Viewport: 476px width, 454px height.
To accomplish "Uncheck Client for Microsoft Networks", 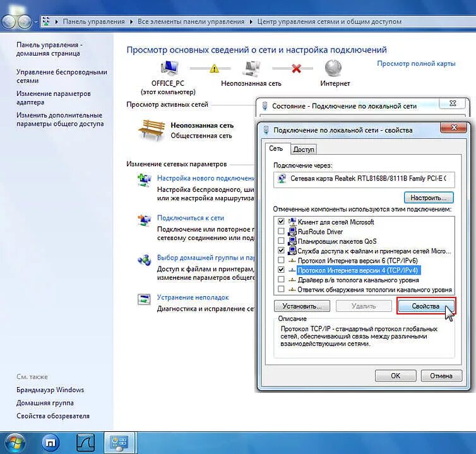I will click(281, 222).
